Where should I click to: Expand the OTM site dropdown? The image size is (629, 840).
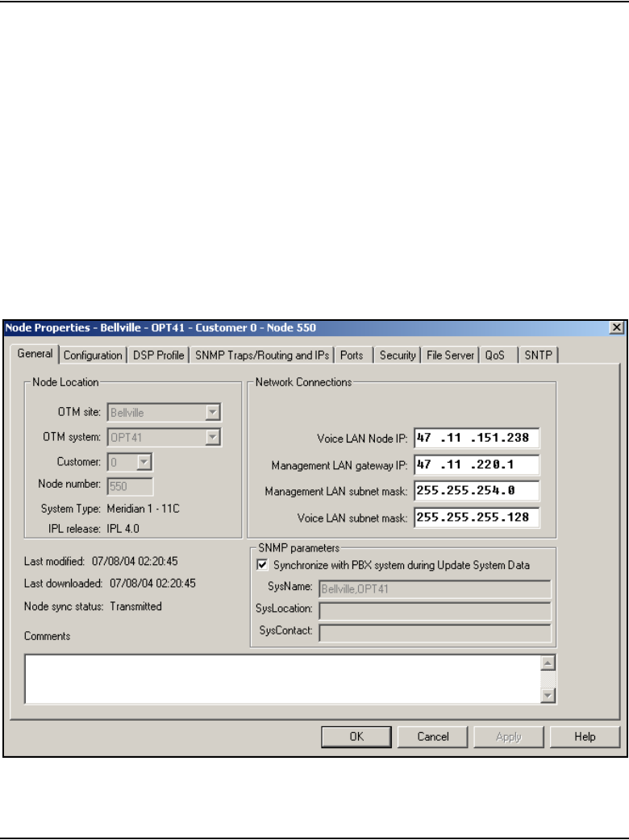pos(213,413)
